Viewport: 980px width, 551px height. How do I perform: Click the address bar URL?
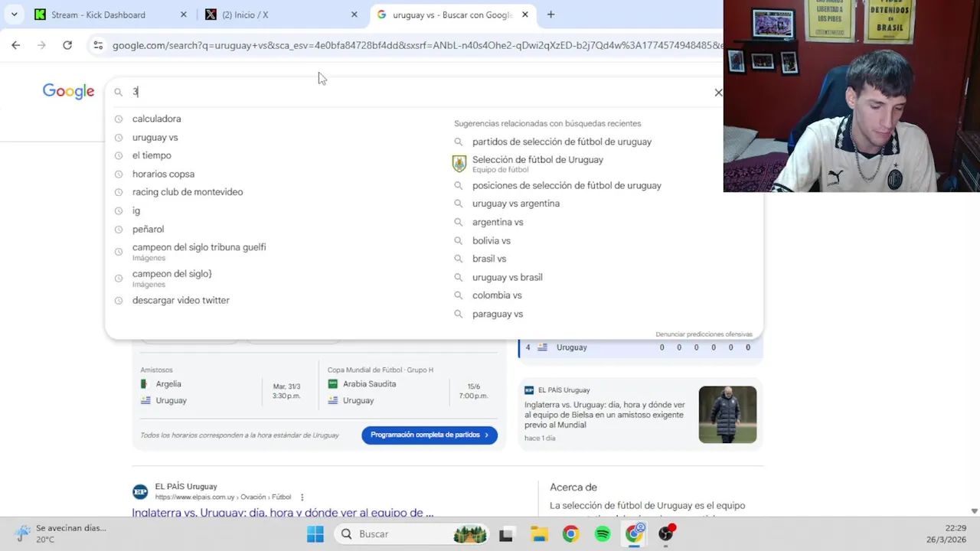416,45
